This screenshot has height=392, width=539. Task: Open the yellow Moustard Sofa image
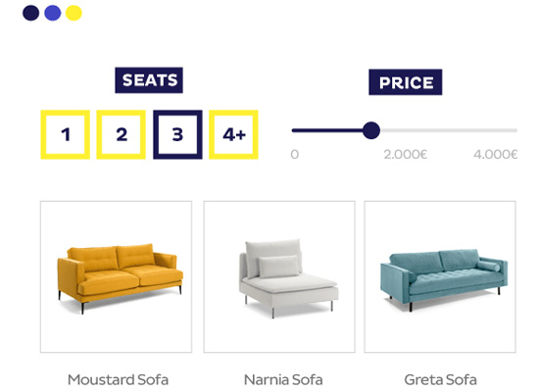coord(116,276)
